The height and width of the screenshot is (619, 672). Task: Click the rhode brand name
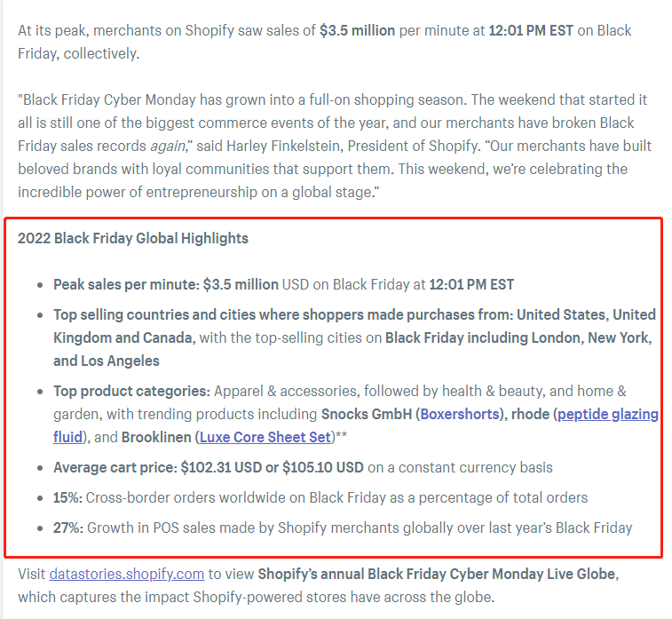(530, 414)
